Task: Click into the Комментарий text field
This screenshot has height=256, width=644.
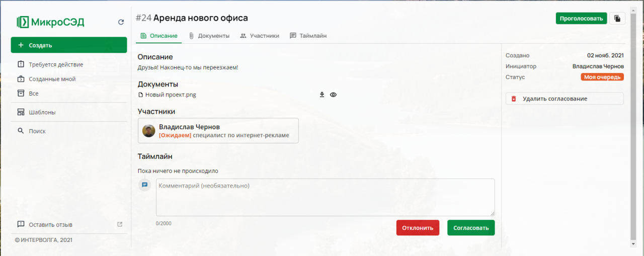Action: coord(325,197)
